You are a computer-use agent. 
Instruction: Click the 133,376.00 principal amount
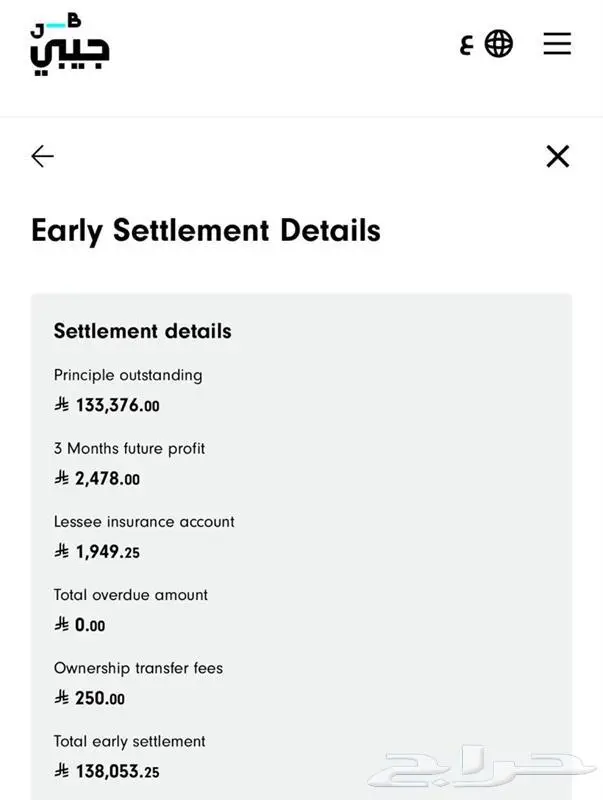point(117,406)
